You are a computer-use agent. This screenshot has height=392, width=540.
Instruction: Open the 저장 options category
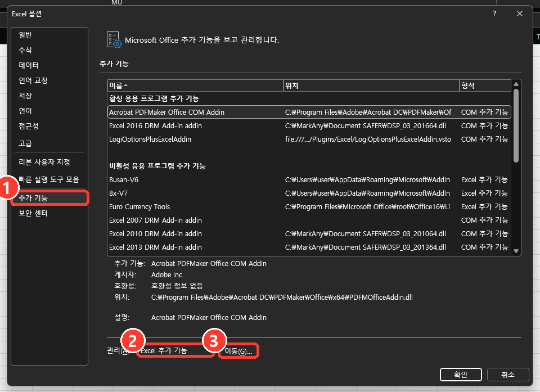[49, 96]
